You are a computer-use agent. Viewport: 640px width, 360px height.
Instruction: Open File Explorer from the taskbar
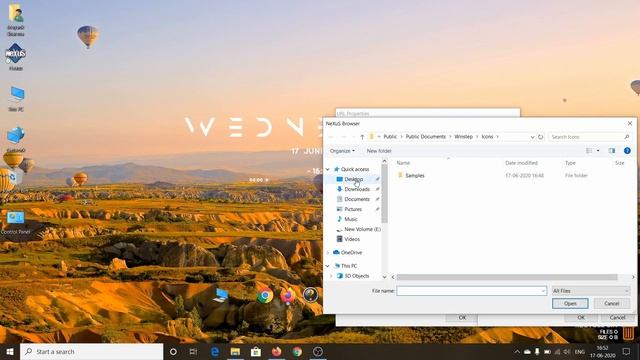pos(235,351)
